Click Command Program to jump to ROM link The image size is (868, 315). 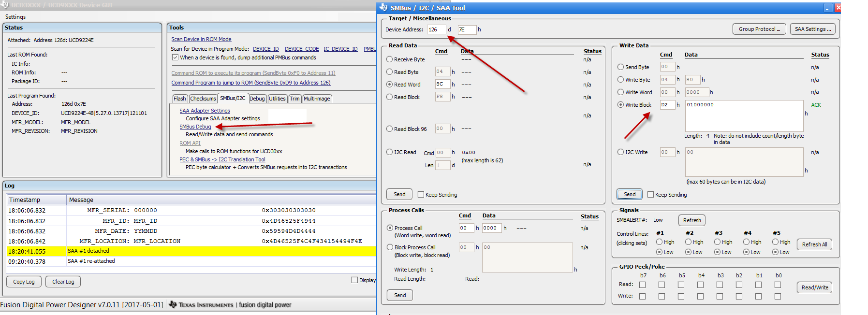(251, 83)
